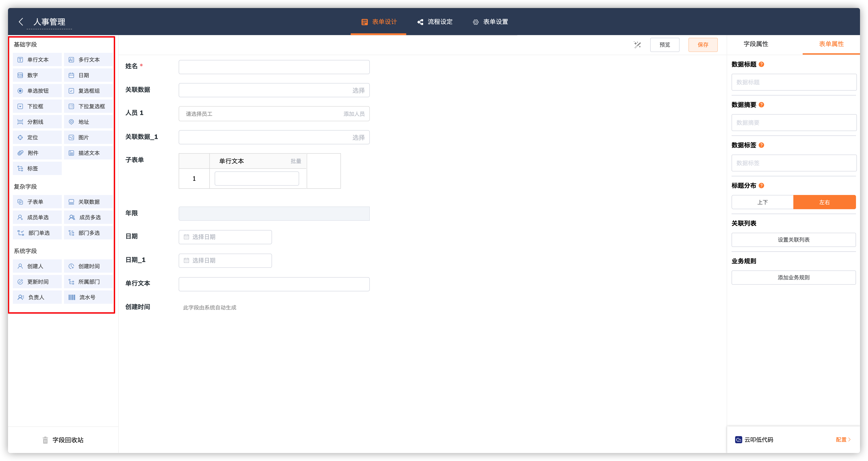Select 上下 title layout option
The height and width of the screenshot is (461, 868).
click(x=762, y=202)
